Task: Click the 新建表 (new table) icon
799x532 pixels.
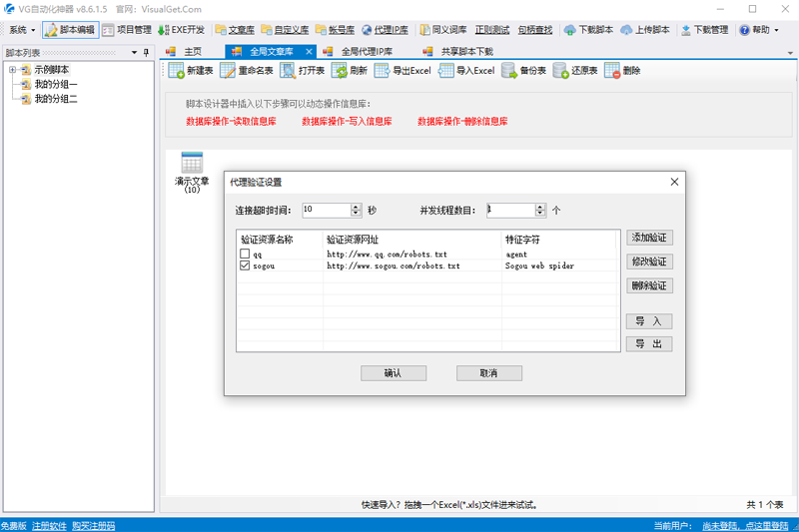Action: (x=176, y=71)
